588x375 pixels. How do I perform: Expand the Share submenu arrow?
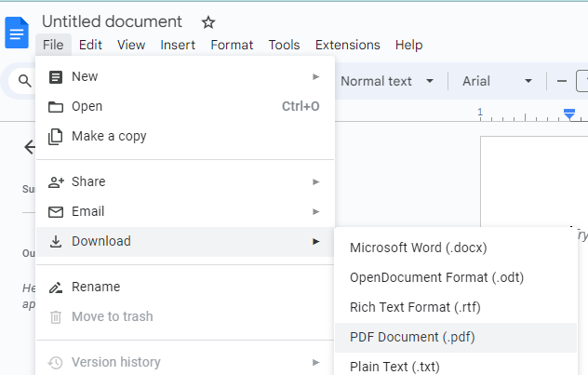tap(315, 181)
